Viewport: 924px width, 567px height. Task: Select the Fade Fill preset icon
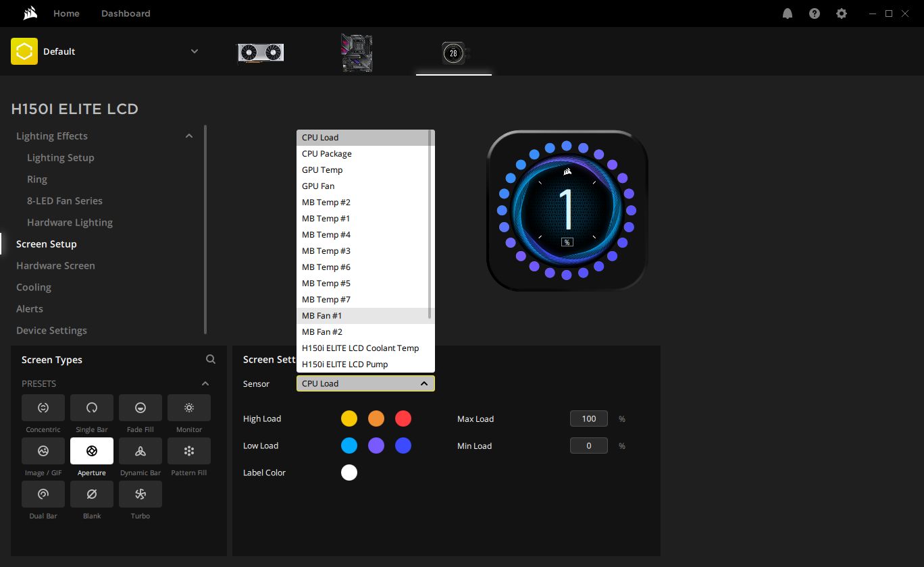140,408
